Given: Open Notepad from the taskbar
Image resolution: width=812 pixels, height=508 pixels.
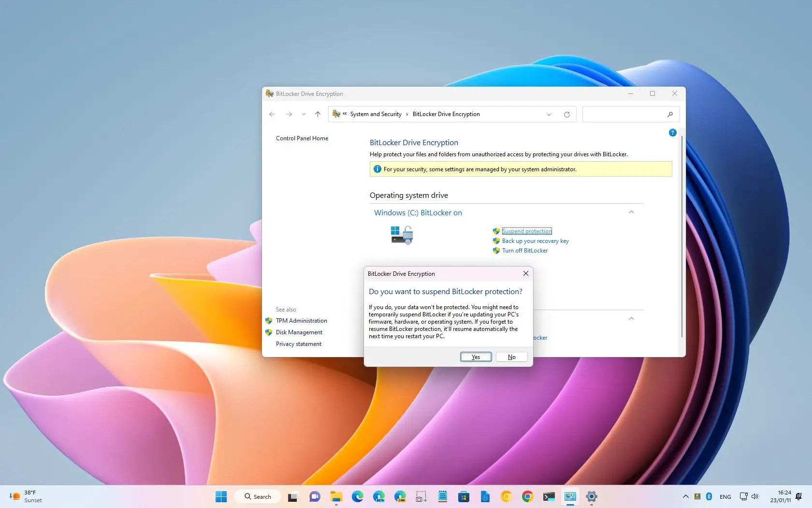Looking at the screenshot, I should [x=443, y=496].
